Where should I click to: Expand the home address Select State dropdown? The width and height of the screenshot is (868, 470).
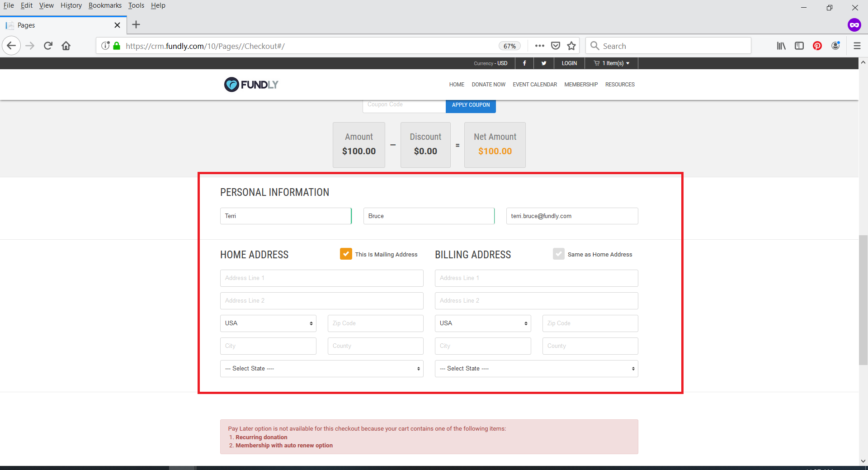tap(321, 368)
